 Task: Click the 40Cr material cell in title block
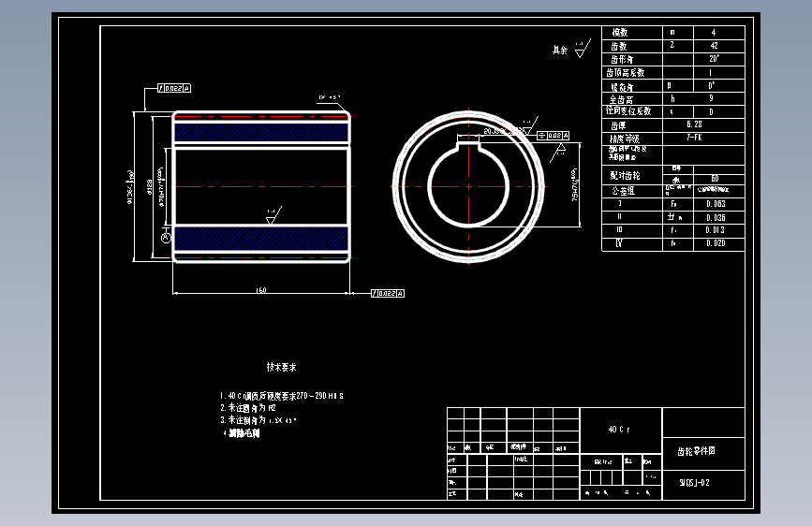[619, 430]
